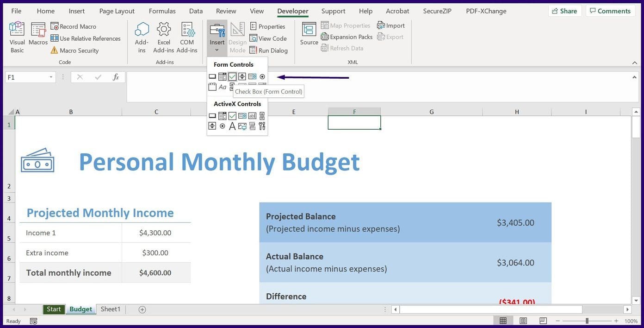Select ActiveX Command Button control
The image size is (644, 328).
pyautogui.click(x=212, y=116)
